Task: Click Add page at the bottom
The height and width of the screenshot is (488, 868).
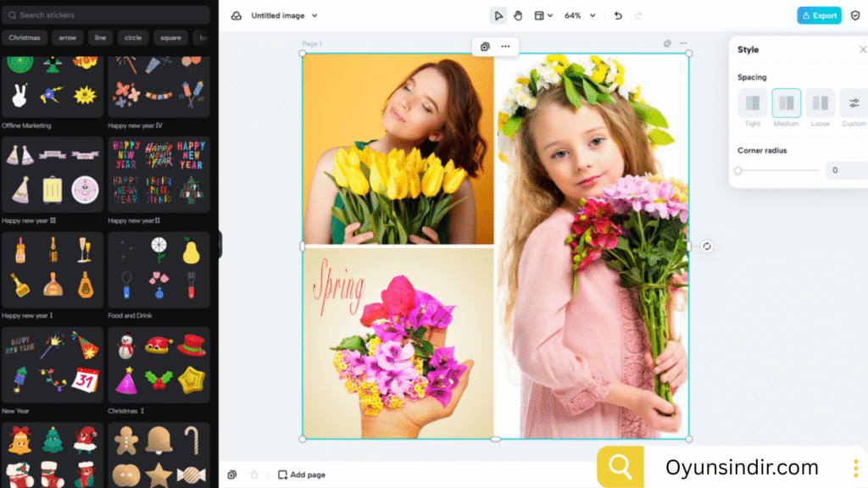Action: click(x=301, y=474)
